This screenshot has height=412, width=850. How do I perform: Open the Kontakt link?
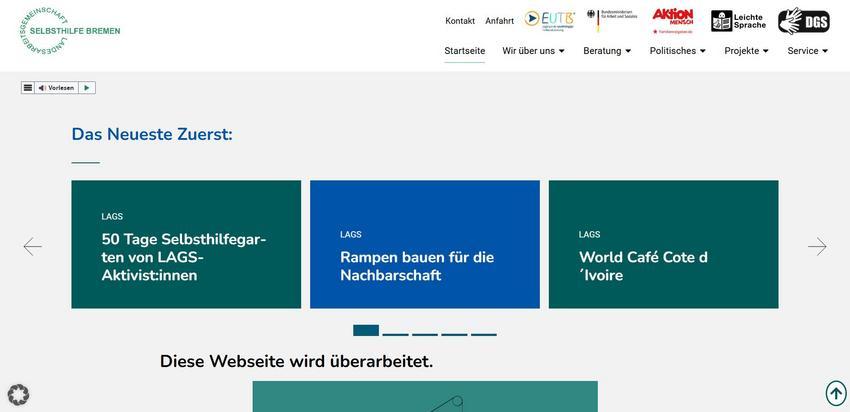[460, 21]
